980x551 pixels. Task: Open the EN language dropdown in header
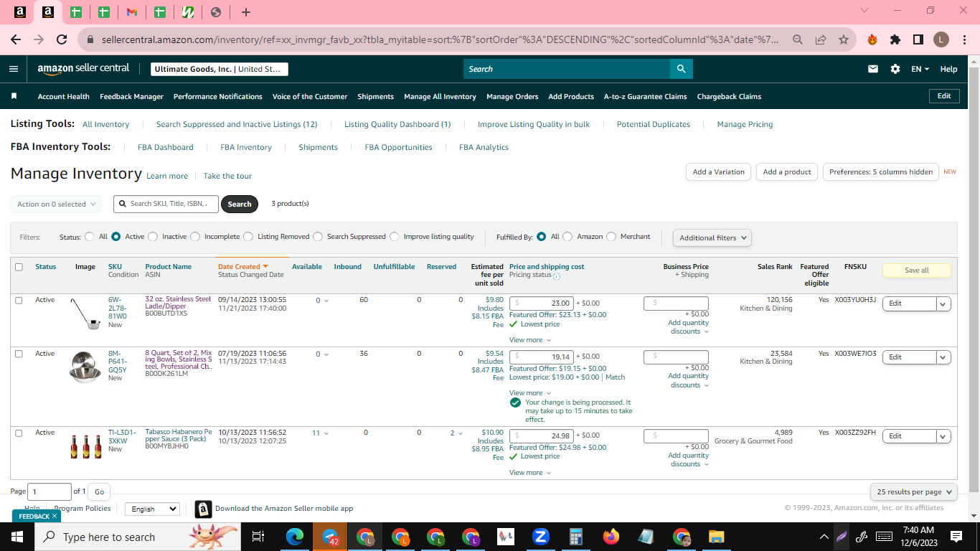(920, 69)
